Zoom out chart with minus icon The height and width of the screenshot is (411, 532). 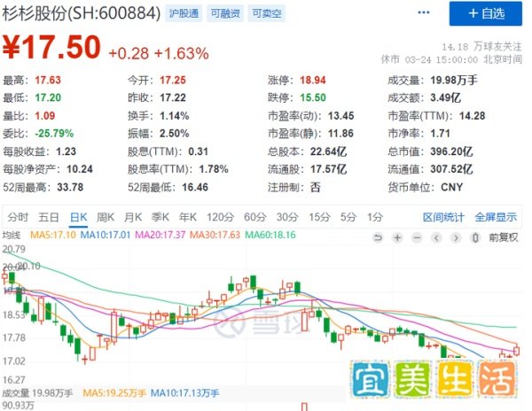pyautogui.click(x=417, y=238)
